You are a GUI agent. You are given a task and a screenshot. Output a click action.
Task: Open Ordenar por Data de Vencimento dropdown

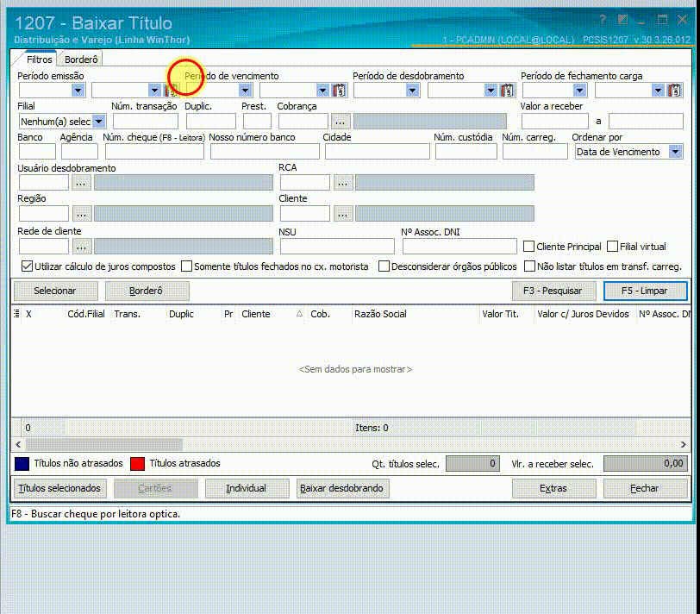coord(676,152)
